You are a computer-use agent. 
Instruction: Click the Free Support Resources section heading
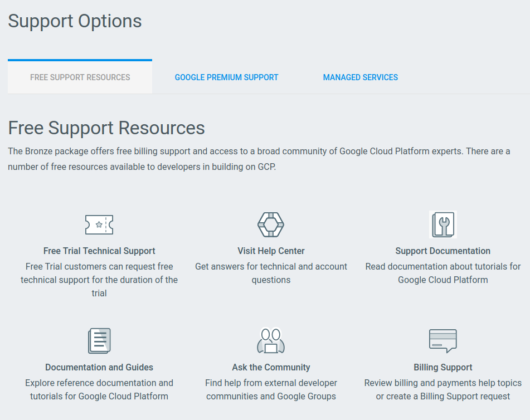[x=106, y=128]
